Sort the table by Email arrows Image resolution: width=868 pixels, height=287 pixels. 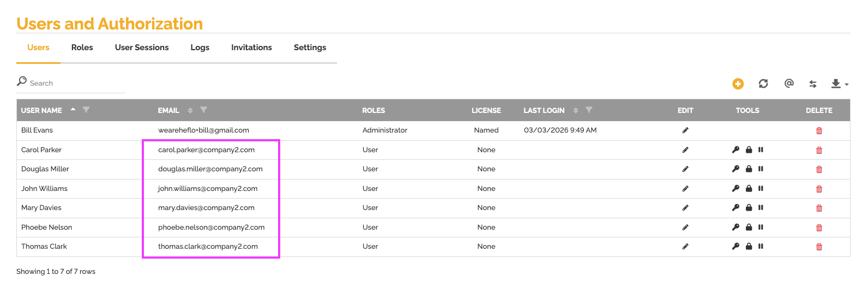click(190, 110)
